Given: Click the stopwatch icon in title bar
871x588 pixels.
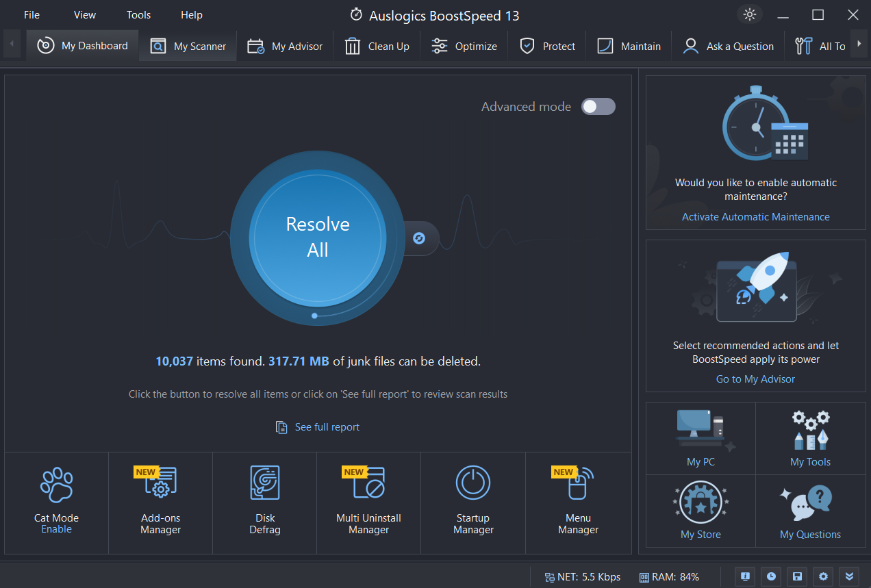Looking at the screenshot, I should coord(356,14).
